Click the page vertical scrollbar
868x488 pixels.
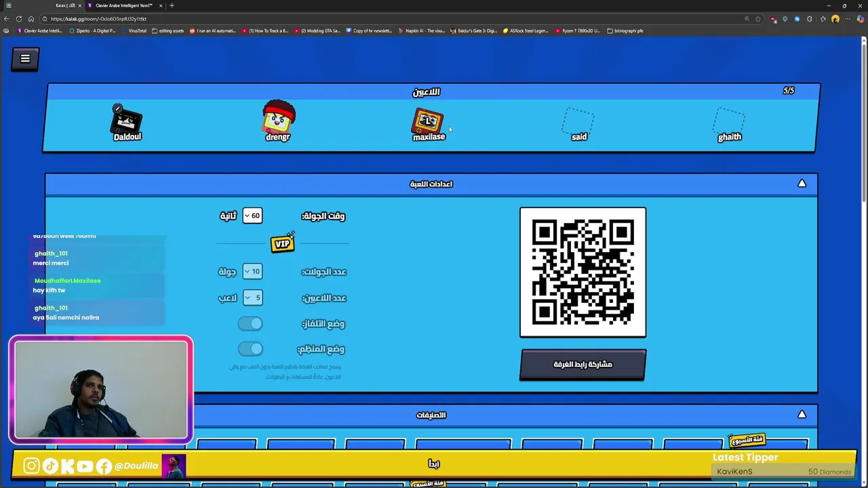pos(864,122)
